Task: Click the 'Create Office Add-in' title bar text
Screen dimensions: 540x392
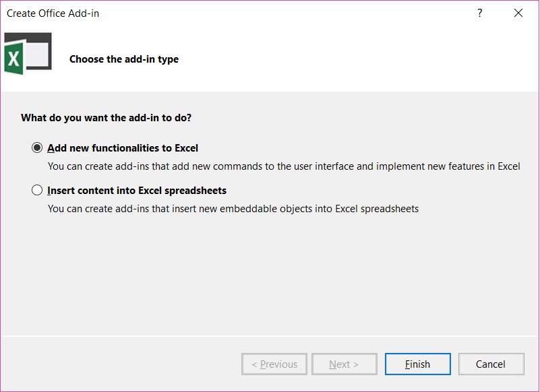Action: 53,13
